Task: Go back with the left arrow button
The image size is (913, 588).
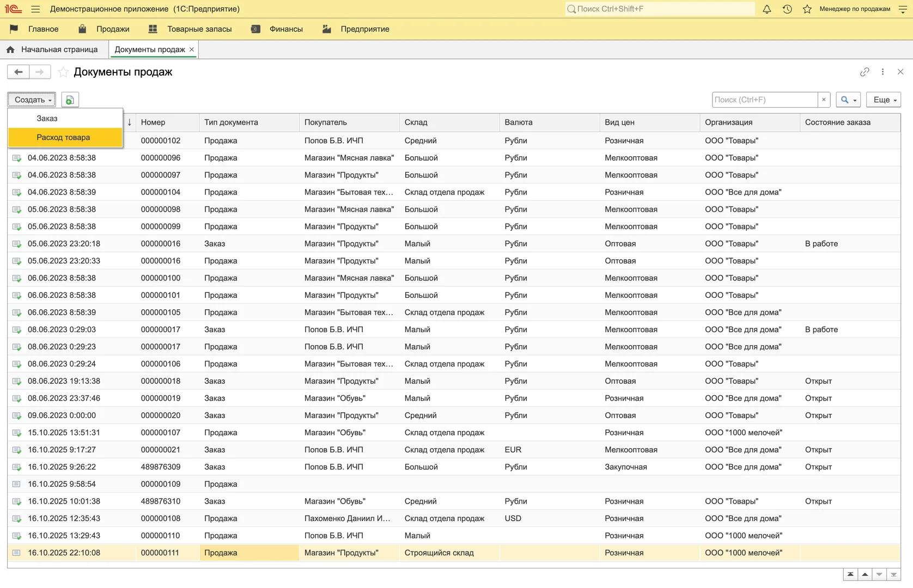Action: click(19, 72)
